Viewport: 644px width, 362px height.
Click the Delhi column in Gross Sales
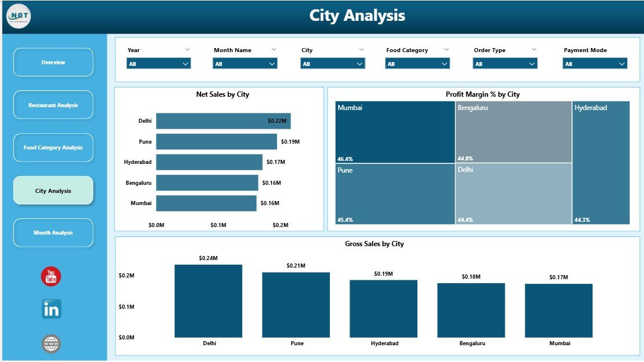(x=208, y=300)
